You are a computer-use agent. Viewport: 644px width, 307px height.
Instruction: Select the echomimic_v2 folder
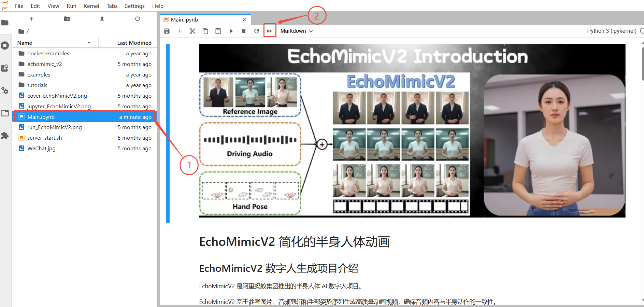85,64
